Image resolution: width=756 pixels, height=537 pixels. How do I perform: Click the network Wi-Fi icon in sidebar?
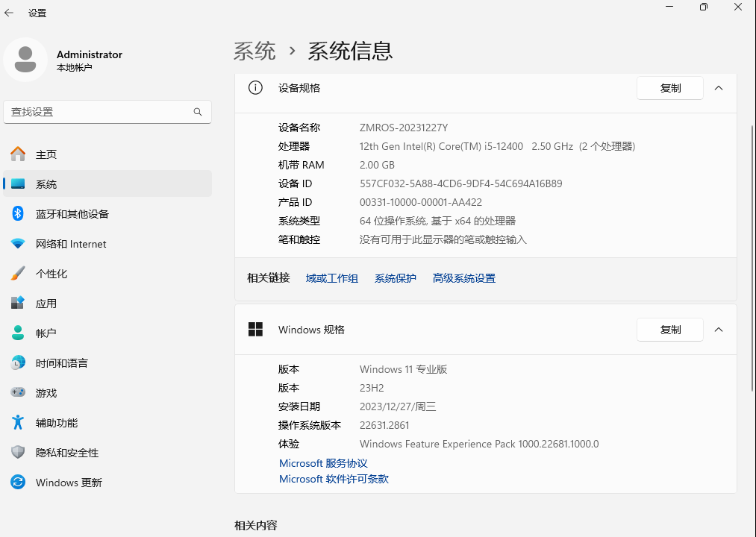(18, 243)
